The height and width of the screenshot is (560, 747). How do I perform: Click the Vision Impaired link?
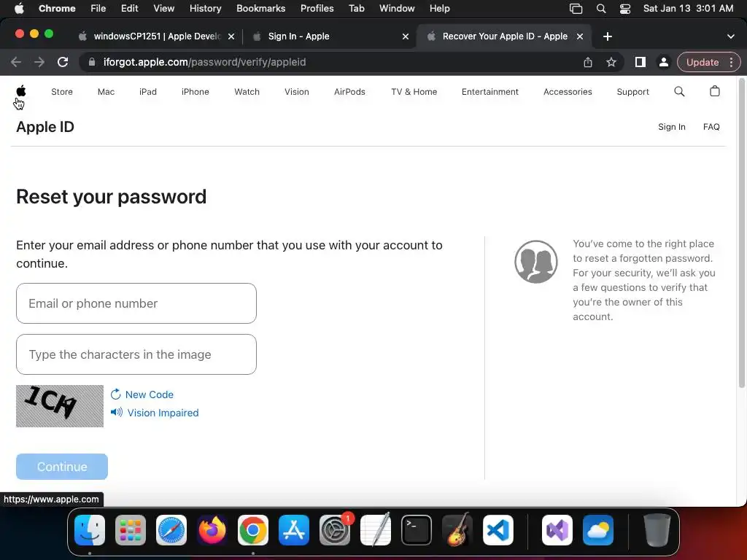[x=163, y=413]
